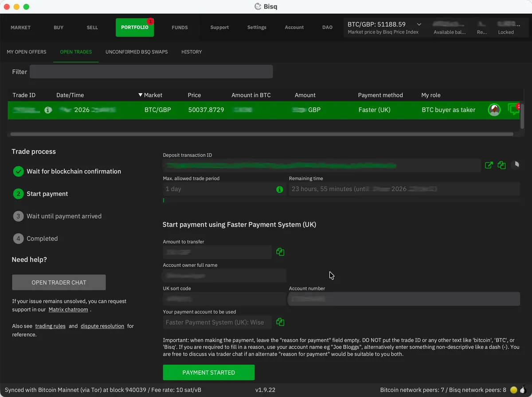Click the yellow status dot in the statusbar
This screenshot has width=532, height=397.
point(514,390)
